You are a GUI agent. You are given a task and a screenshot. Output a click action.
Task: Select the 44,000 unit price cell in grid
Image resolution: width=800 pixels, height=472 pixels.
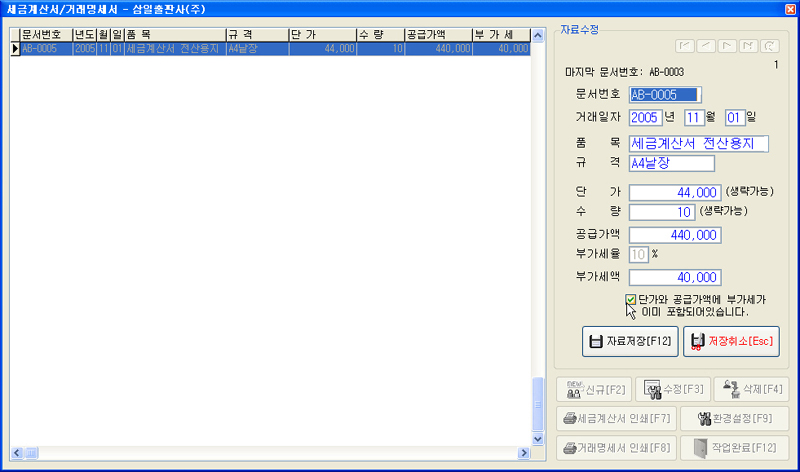[322, 49]
